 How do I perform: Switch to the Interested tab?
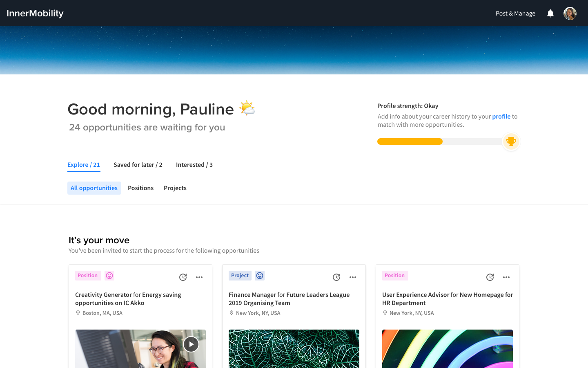tap(194, 165)
